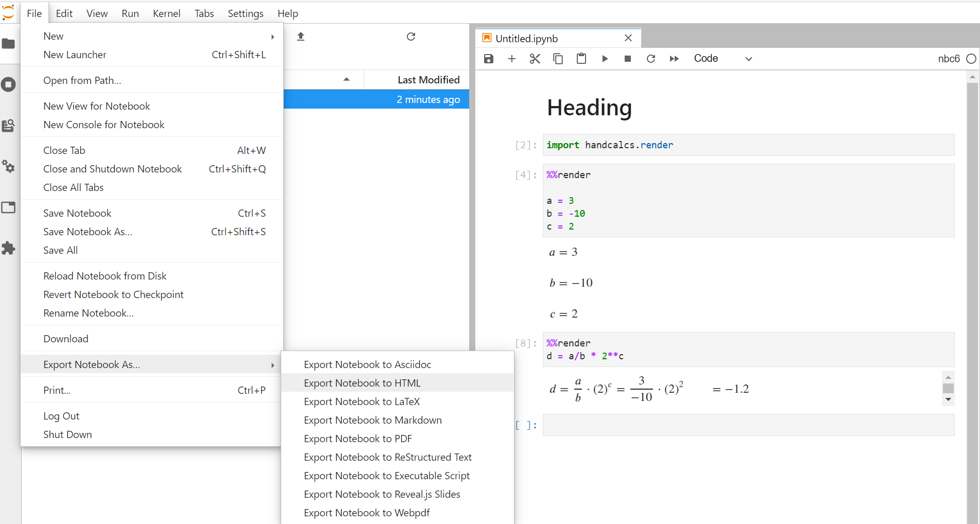Click the empty code cell input
Screen dimensions: 980x524
[x=748, y=425]
